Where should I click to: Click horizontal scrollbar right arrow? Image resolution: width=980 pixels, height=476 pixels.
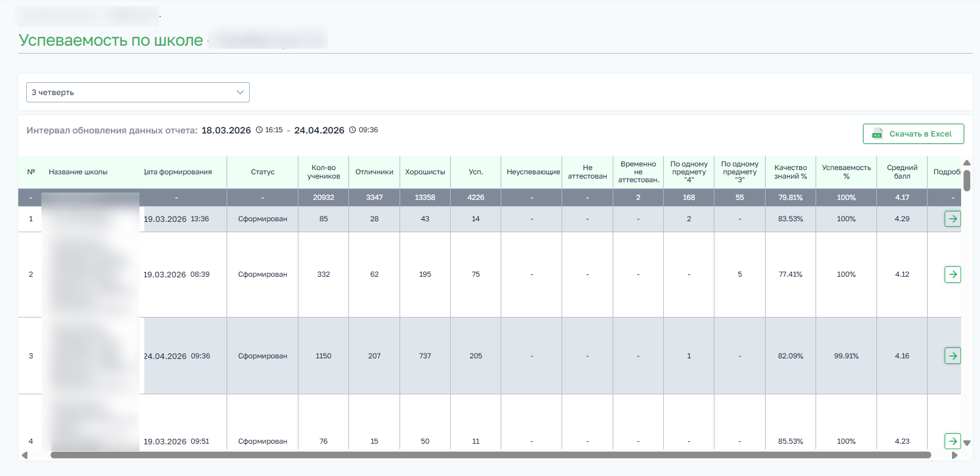click(x=954, y=455)
